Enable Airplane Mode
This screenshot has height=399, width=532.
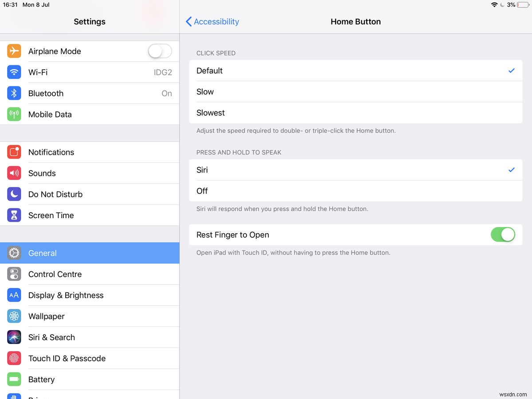pyautogui.click(x=159, y=51)
